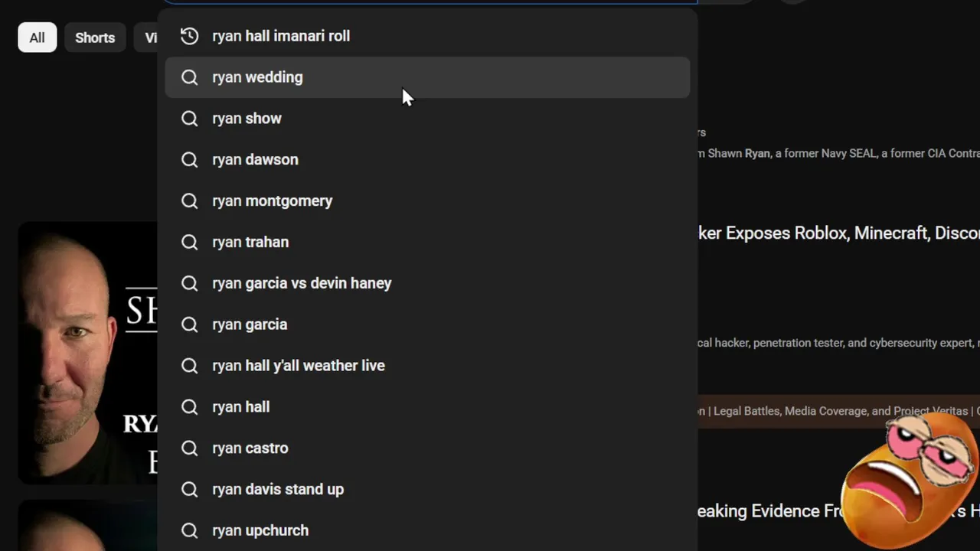Click the description mentioning 'Shawn Ryan, a former Navy SEAL'
Image resolution: width=980 pixels, height=551 pixels.
pos(839,154)
